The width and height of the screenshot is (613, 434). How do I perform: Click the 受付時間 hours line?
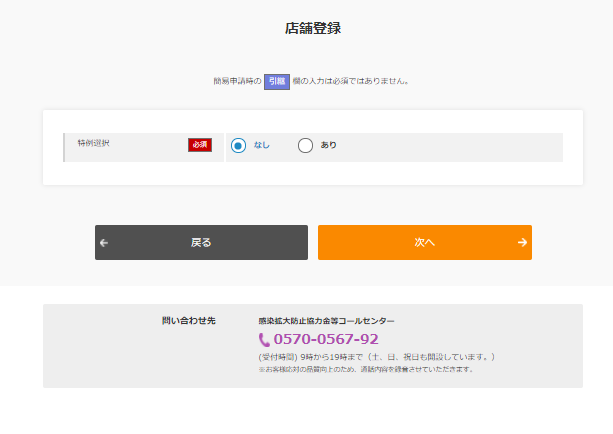click(x=377, y=357)
